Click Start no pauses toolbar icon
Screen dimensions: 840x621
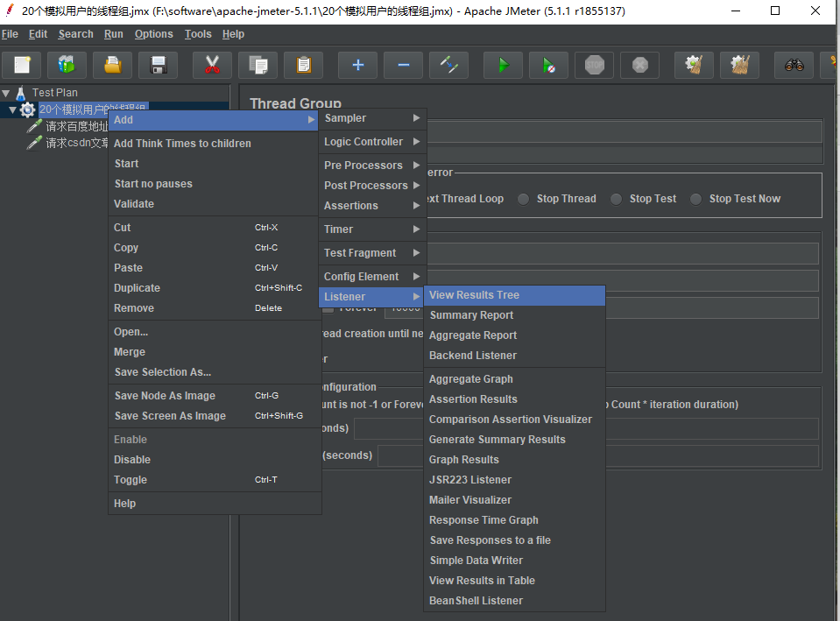pyautogui.click(x=548, y=66)
